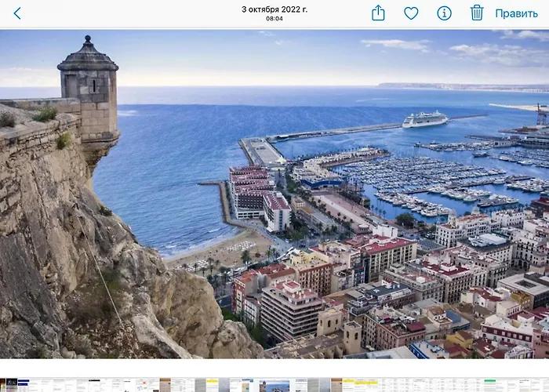Screen dimensions: 549x392
Task: Tap the Править edit button
Action: 516,13
